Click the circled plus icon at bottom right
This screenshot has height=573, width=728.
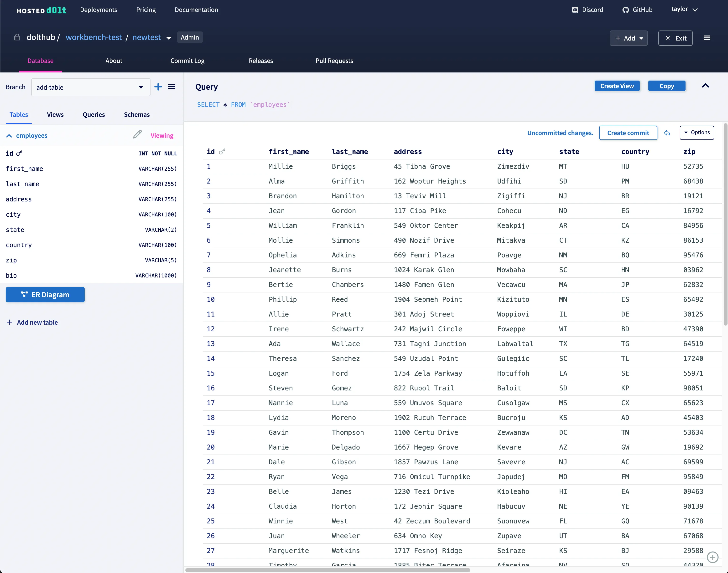click(x=712, y=557)
